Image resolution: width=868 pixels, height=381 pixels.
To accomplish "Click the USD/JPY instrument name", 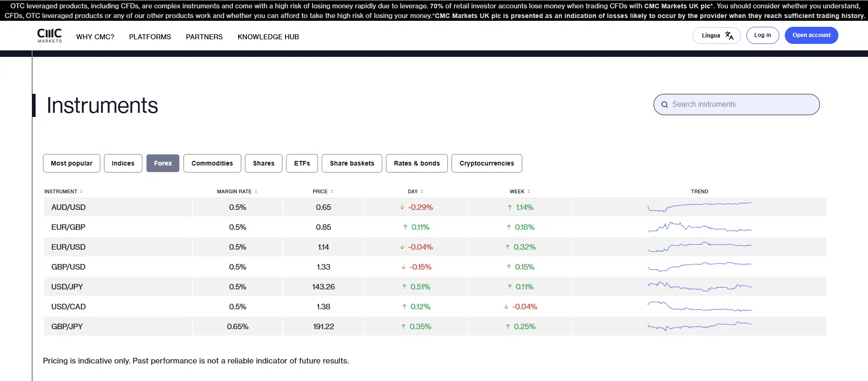I will click(67, 287).
